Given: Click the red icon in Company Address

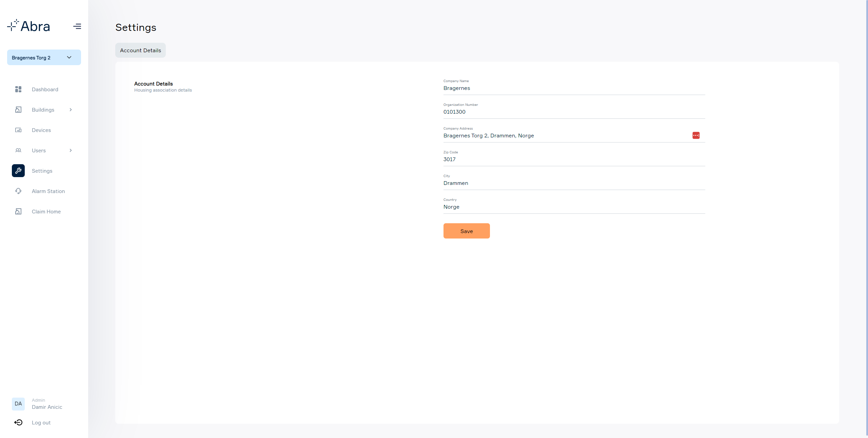Looking at the screenshot, I should [696, 135].
